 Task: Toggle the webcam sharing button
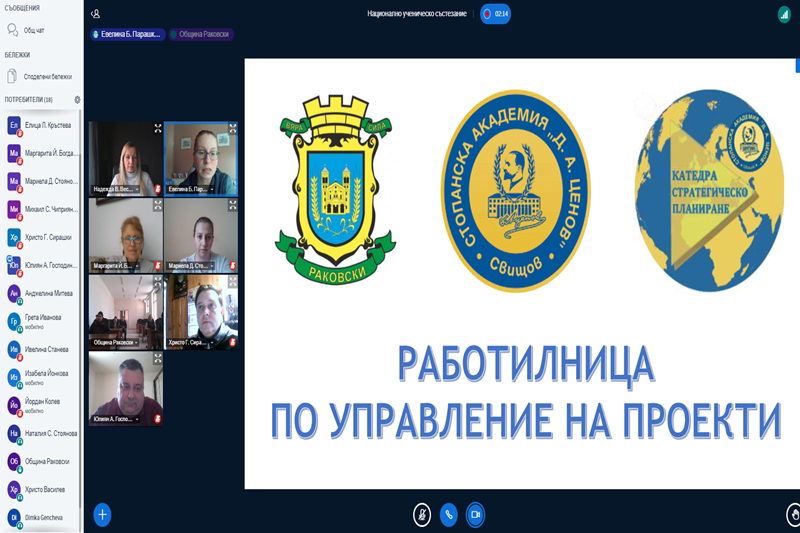pyautogui.click(x=476, y=515)
